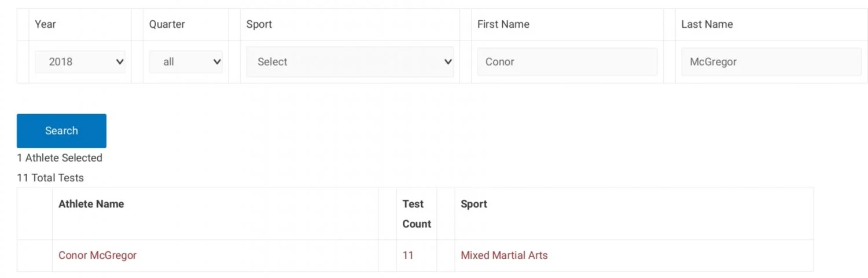The height and width of the screenshot is (278, 868).
Task: Follow the Mixed Martial Arts link
Action: click(x=503, y=255)
